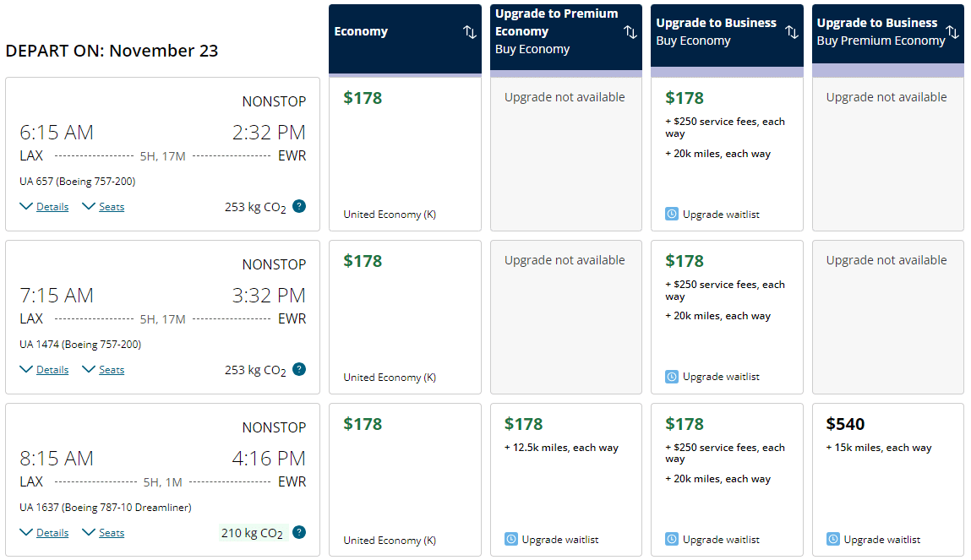Click upgrade waitlist clock icon for $540 fare

coord(833,539)
